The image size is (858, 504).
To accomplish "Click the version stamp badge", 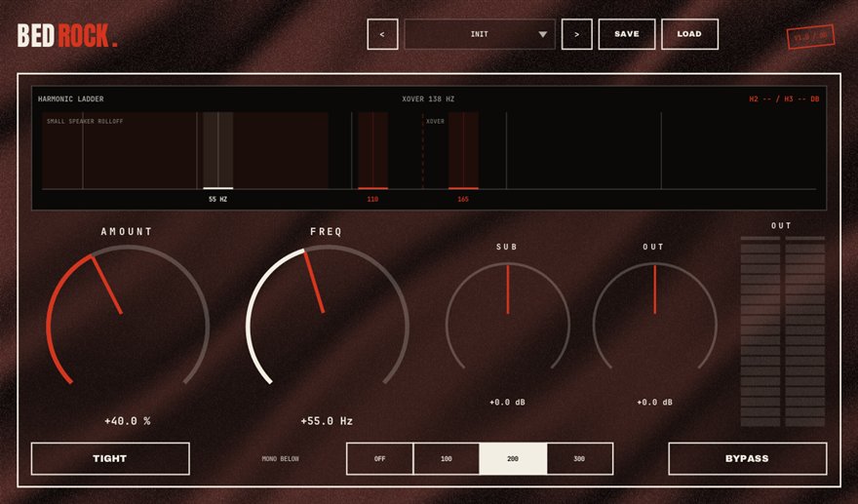I will 811,37.
